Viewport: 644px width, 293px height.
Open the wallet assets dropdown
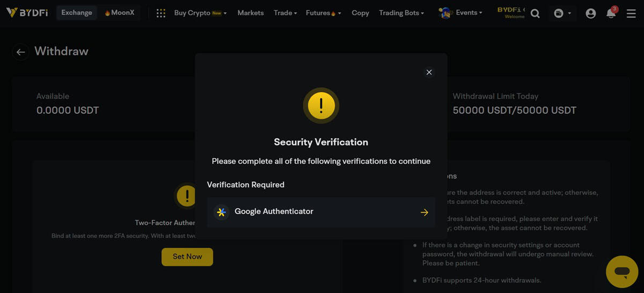pos(562,13)
